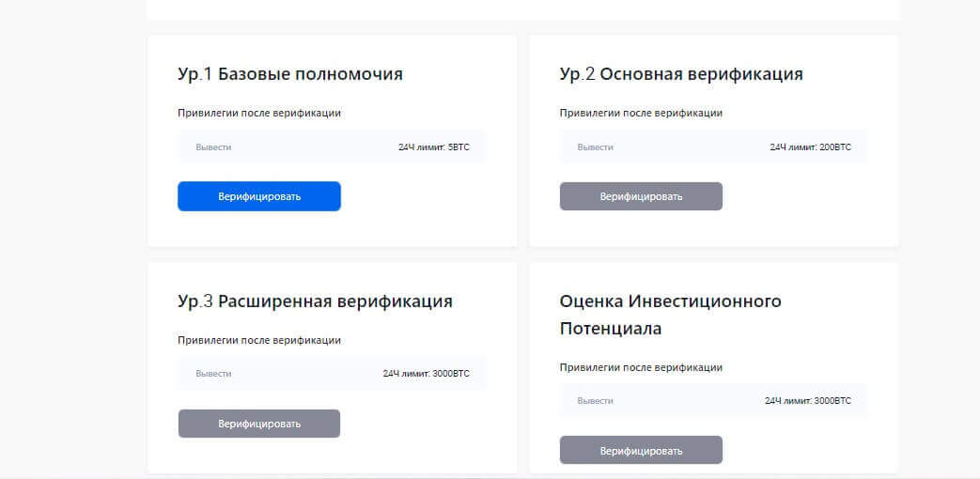This screenshot has height=479, width=980.
Task: Click the blue Верифицировать button for Ур.1
Action: click(x=259, y=196)
